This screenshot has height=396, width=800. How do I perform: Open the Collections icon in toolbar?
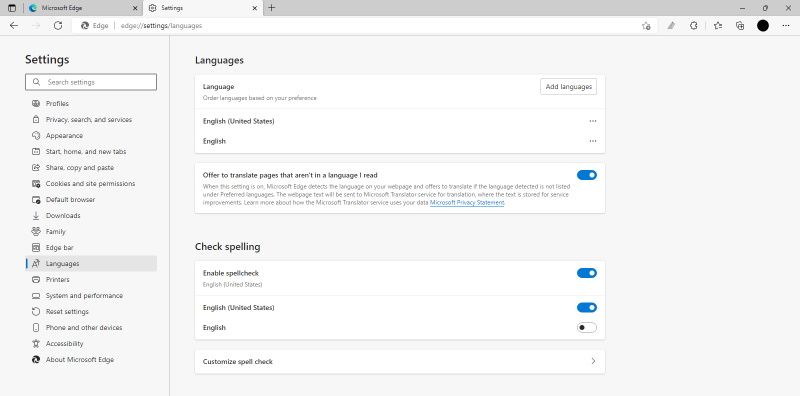pyautogui.click(x=740, y=26)
